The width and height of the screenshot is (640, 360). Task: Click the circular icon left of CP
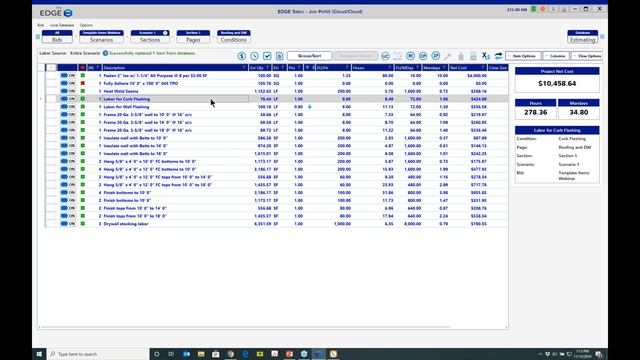[x=410, y=56]
